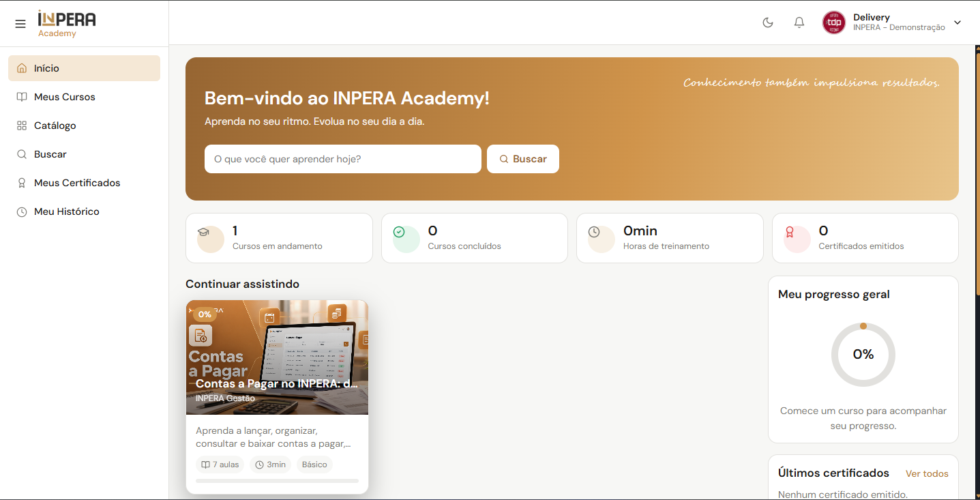Click the '3min' duration chip
Screen dimensions: 980x500
pyautogui.click(x=270, y=465)
